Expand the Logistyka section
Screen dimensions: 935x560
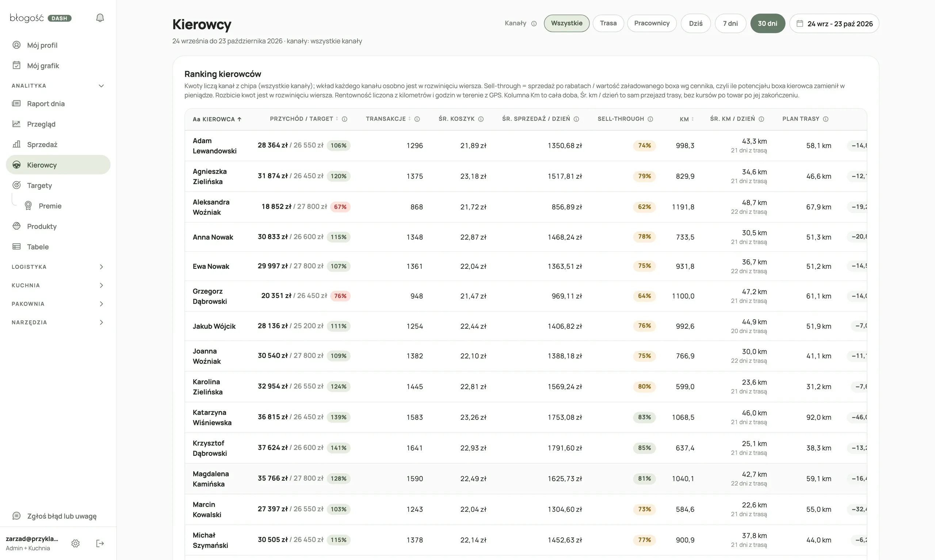[x=58, y=267]
